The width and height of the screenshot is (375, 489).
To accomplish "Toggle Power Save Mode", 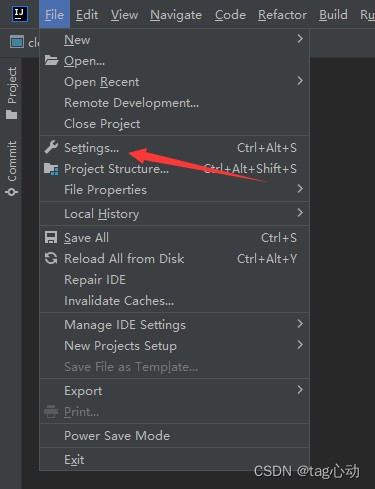I will (x=175, y=435).
